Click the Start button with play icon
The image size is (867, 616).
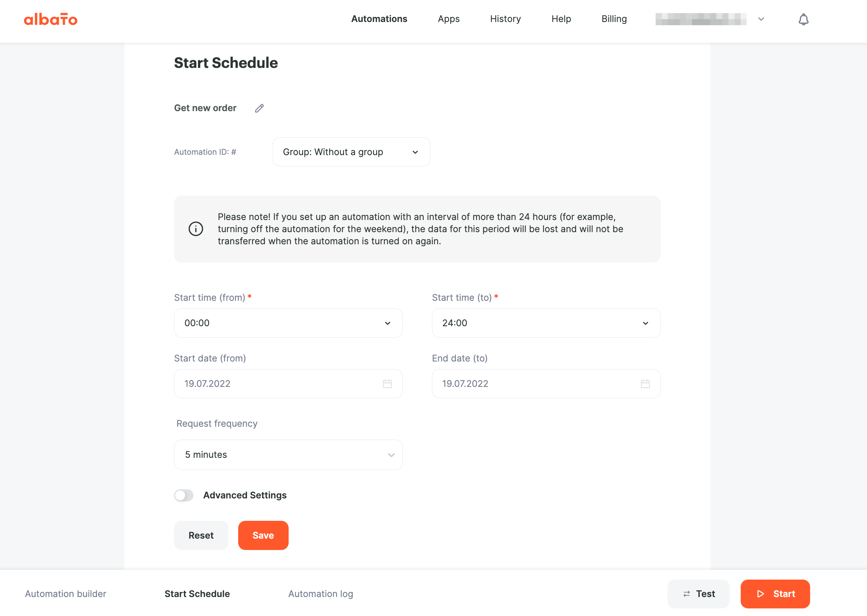pos(775,594)
